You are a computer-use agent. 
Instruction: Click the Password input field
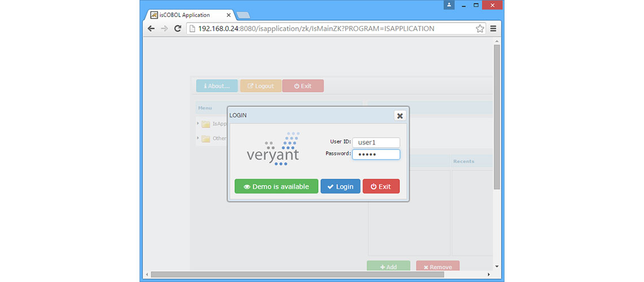click(x=376, y=155)
